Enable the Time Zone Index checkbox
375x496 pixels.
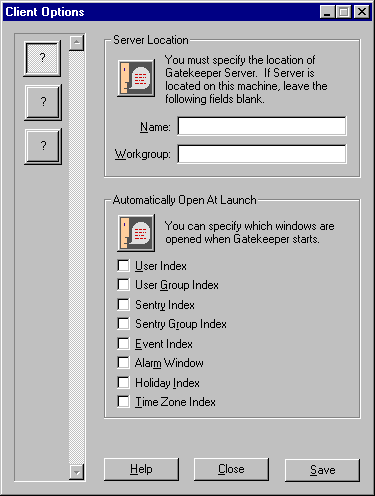(x=123, y=401)
